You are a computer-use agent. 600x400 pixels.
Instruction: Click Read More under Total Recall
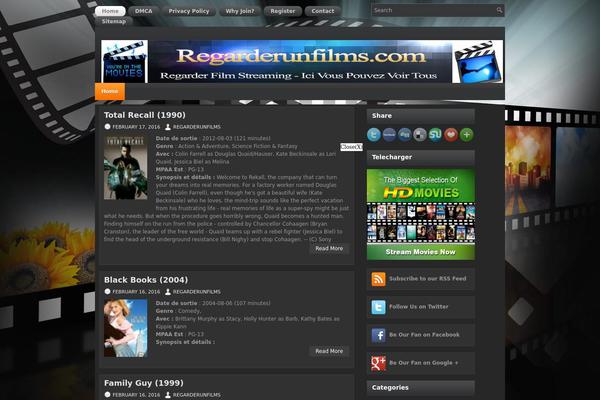[x=329, y=248]
